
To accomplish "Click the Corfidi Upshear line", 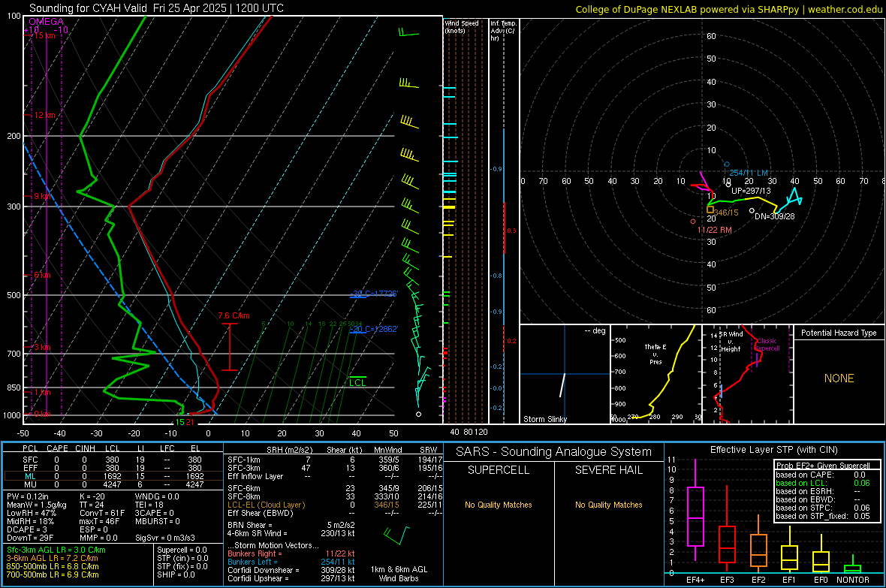I will click(291, 578).
